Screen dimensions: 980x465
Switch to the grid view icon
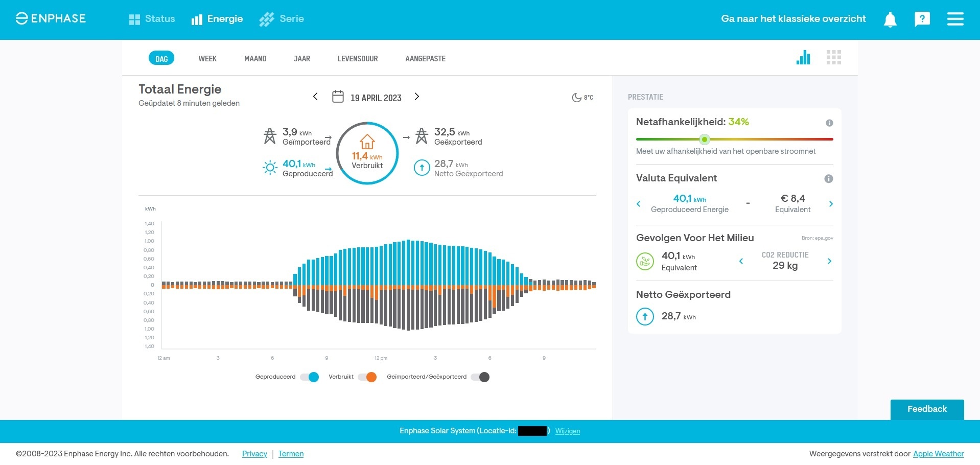point(834,57)
